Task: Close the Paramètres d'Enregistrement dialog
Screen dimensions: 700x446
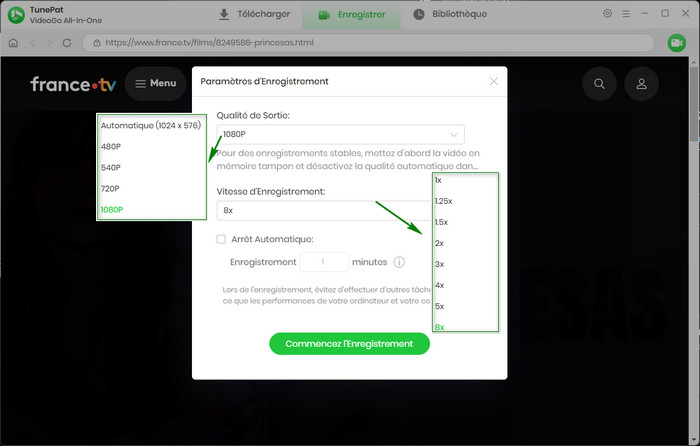Action: point(493,81)
